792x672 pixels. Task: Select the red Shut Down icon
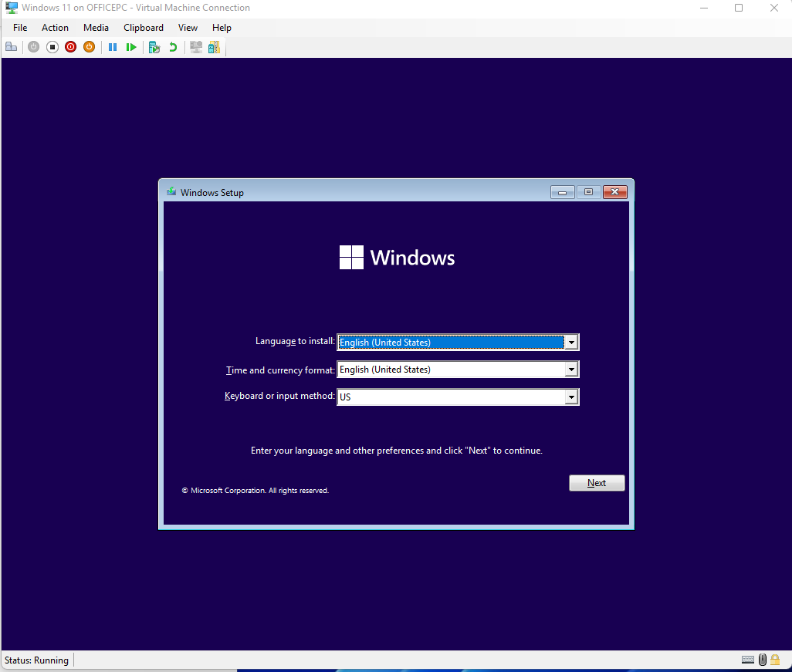click(70, 46)
